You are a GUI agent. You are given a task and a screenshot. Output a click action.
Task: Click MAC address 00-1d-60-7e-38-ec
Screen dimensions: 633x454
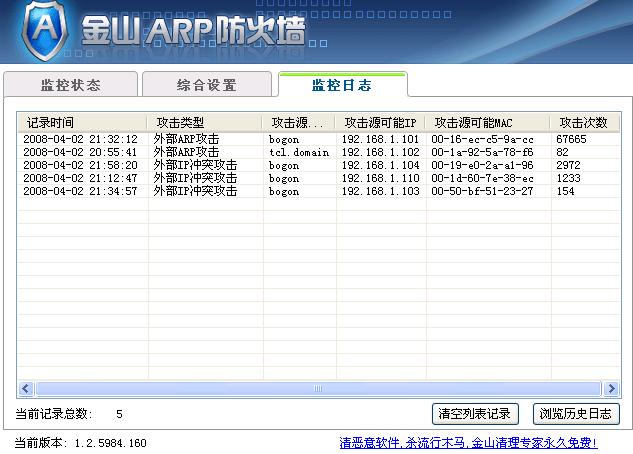pos(482,178)
